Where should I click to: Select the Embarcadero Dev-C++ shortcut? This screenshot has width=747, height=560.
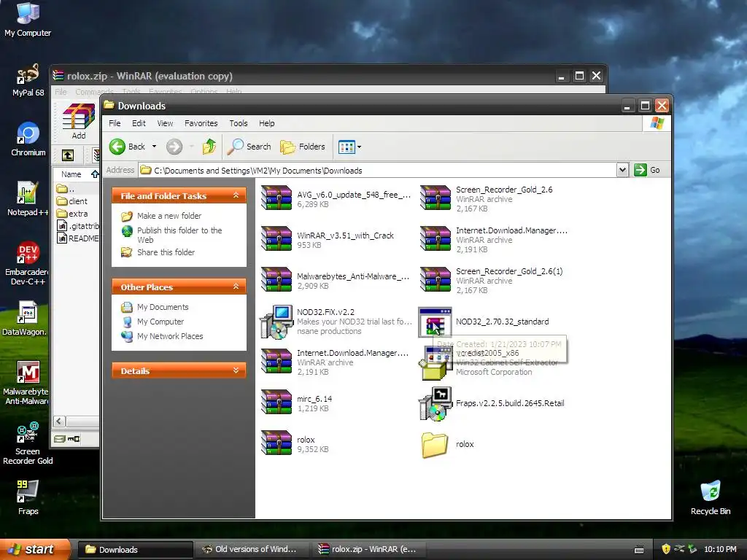point(27,263)
